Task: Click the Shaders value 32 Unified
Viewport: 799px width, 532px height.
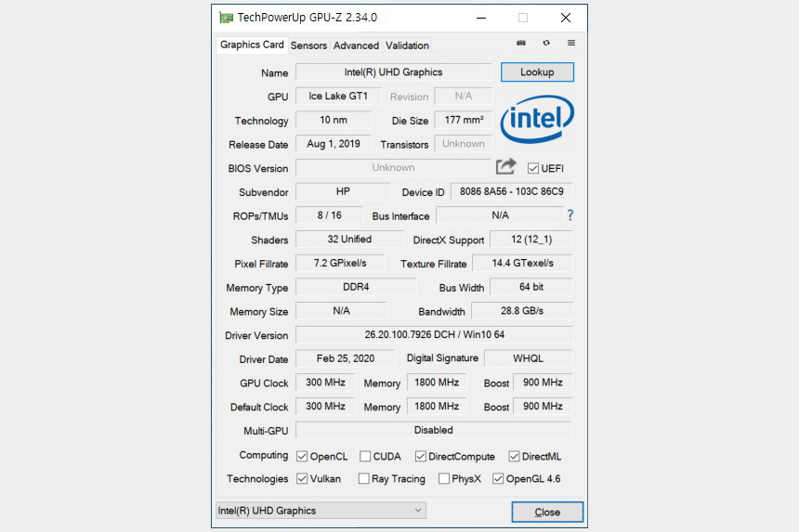Action: click(x=349, y=240)
